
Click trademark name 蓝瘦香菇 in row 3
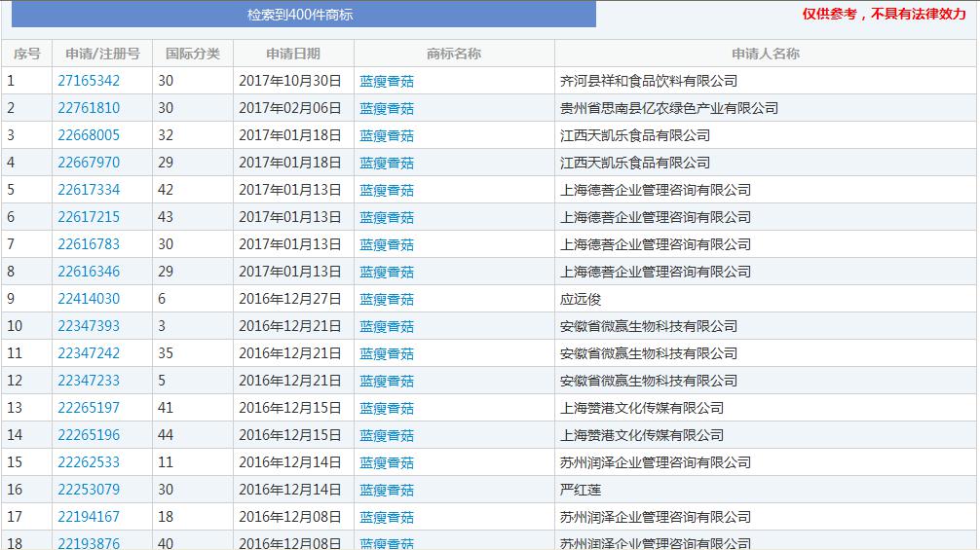[x=387, y=135]
